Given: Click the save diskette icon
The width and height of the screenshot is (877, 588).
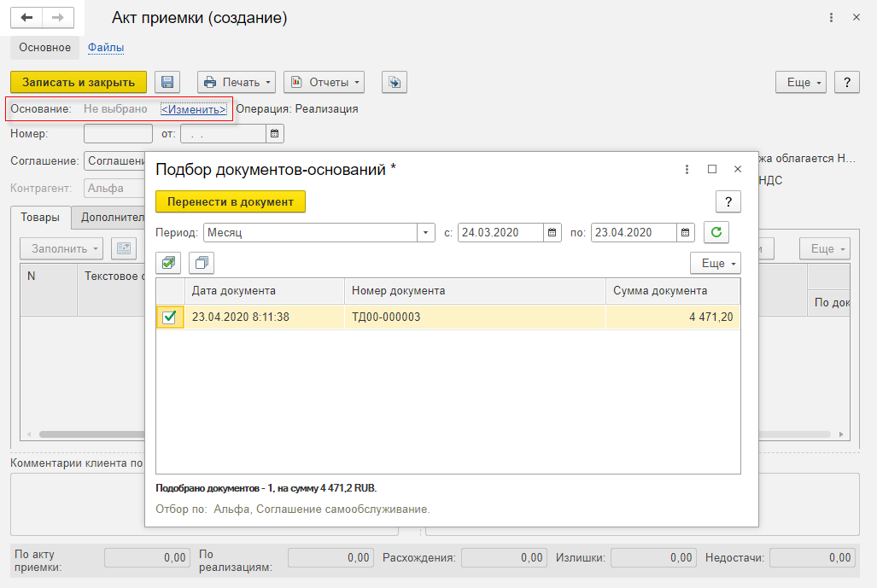Looking at the screenshot, I should click(x=167, y=82).
